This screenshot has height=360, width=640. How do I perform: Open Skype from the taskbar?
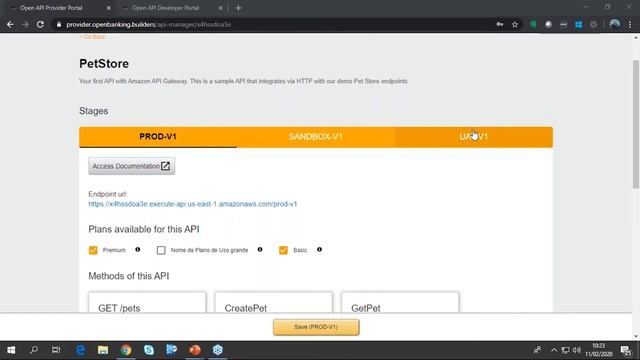149,350
